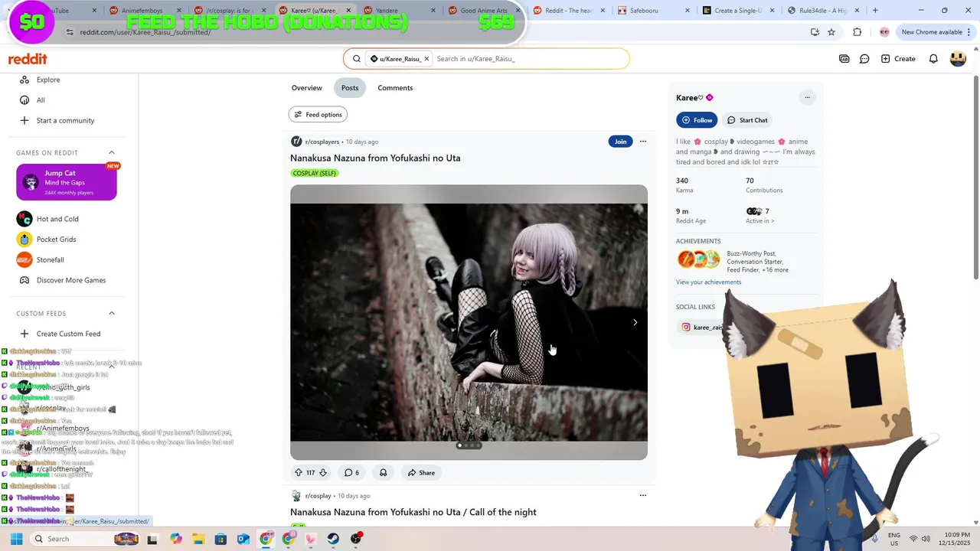Click the COSPLAY (SELF) flair tag
Viewport: 980px width, 551px height.
[x=315, y=173]
